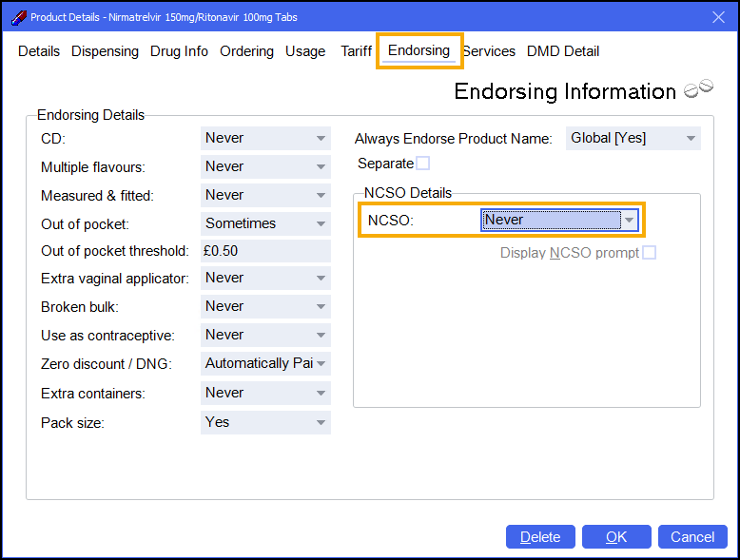Close the Product Details window
This screenshot has width=740, height=560.
[x=718, y=17]
